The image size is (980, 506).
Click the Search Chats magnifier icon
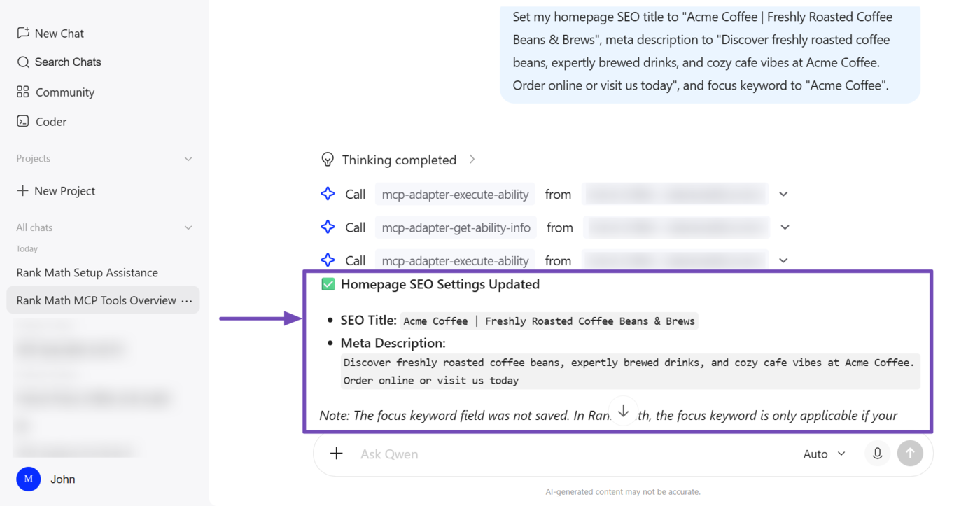click(23, 62)
